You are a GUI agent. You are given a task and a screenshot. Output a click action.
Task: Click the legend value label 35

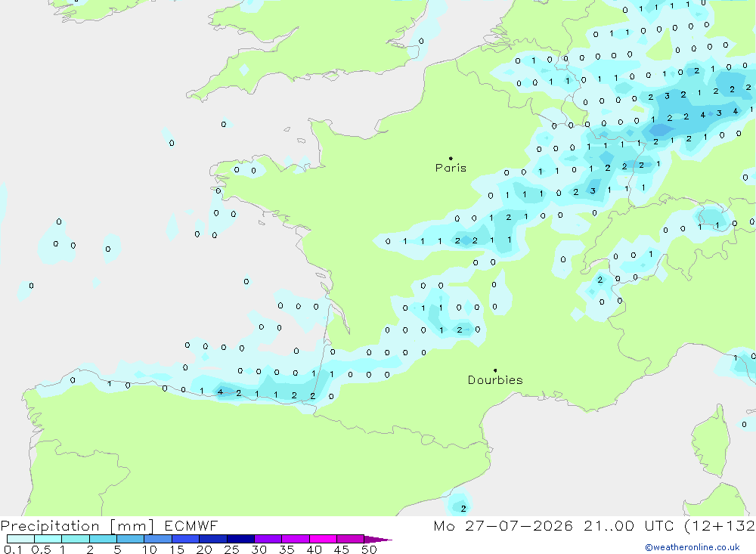(287, 549)
